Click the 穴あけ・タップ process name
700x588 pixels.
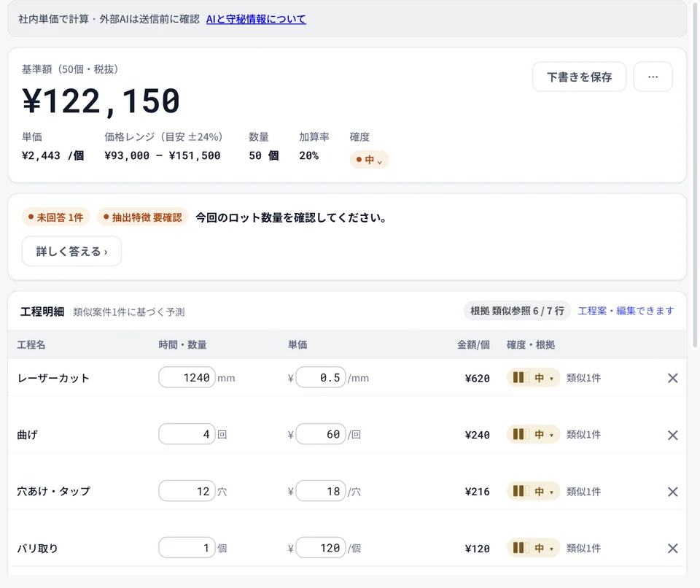[53, 491]
